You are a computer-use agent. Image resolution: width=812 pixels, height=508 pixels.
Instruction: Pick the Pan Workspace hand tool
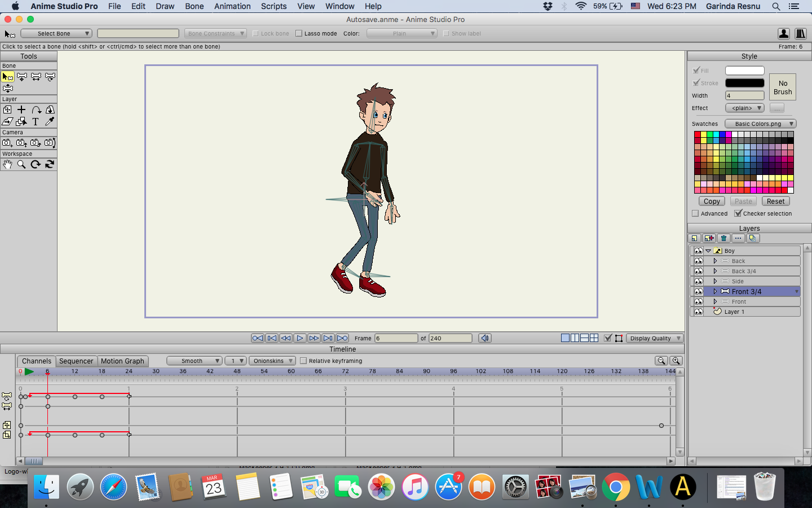(x=7, y=164)
